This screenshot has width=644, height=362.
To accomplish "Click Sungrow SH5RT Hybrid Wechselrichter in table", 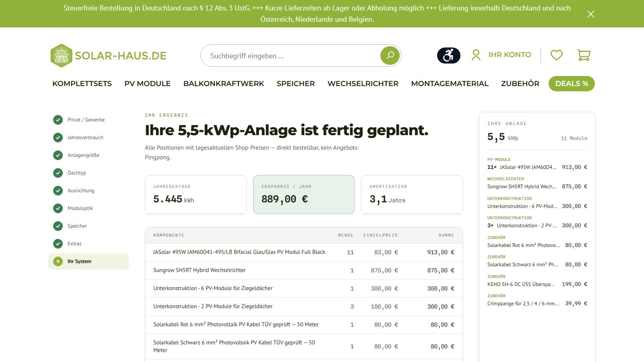I will (x=200, y=270).
